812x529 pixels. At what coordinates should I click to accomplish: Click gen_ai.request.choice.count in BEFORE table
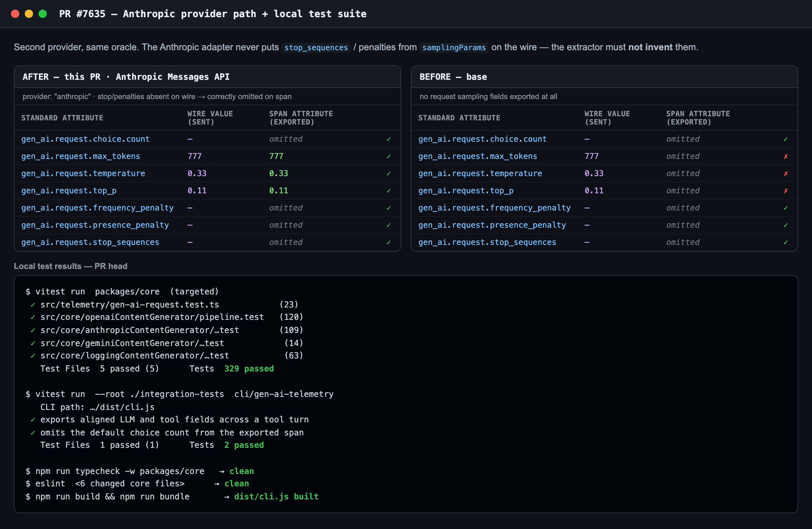[482, 139]
